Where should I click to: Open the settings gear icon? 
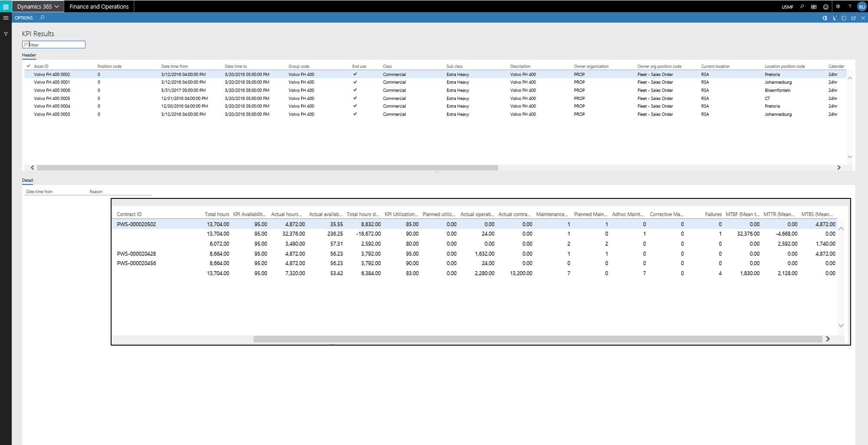838,7
